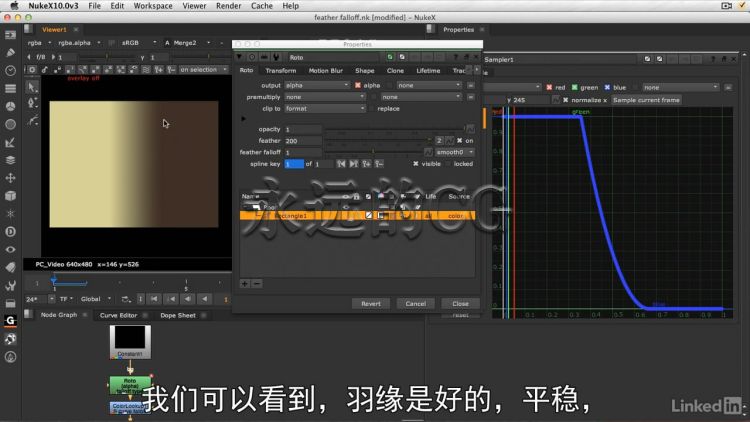Open the Image nodes icon at toolbar top
The image size is (750, 422).
tap(10, 35)
